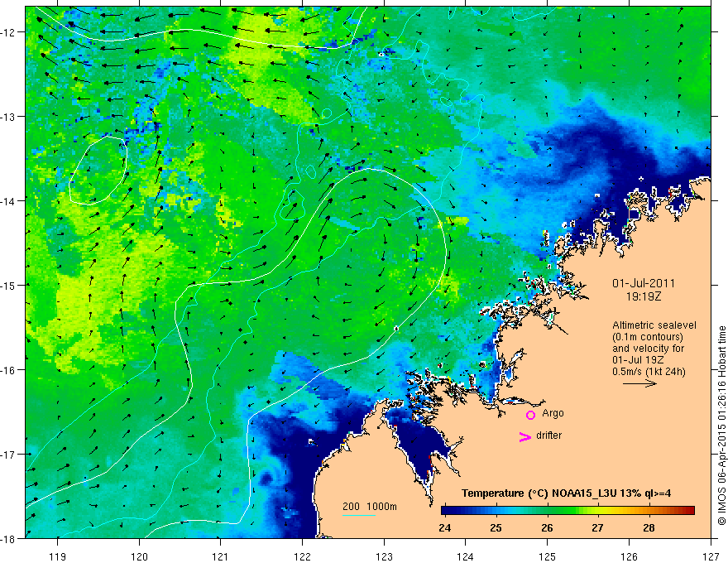Screen dimensions: 728x563
Task: Click the magenta drifter arrow legend marker
Action: pyautogui.click(x=524, y=437)
